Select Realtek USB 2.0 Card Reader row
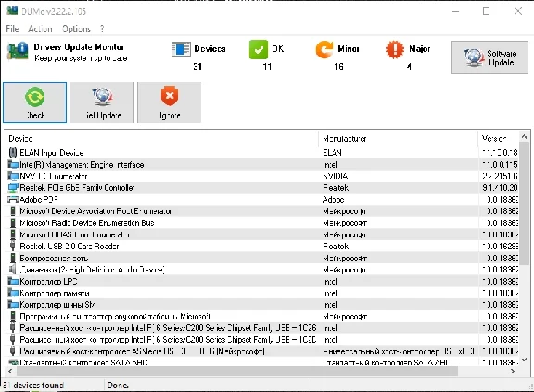The image size is (534, 392). (x=261, y=246)
